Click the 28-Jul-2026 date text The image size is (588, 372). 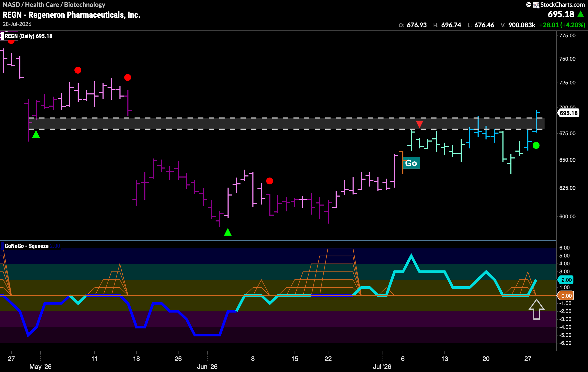click(17, 24)
